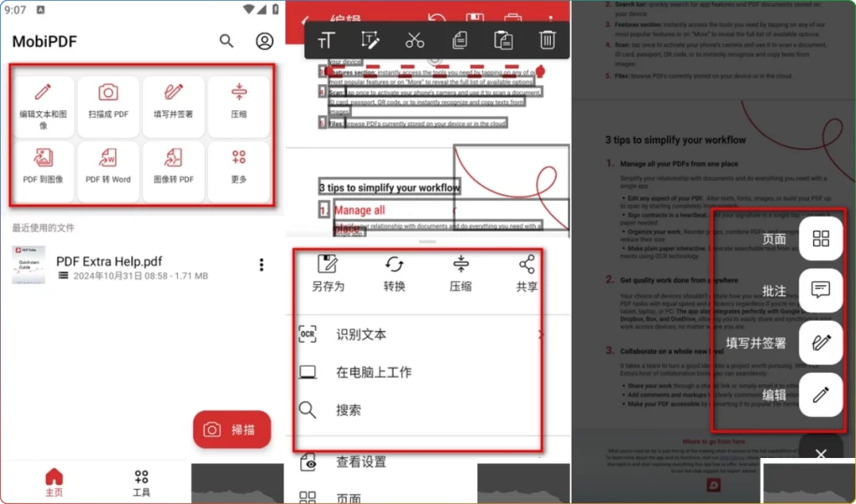The width and height of the screenshot is (856, 504).
Task: Select the Edit Text and Images tool
Action: click(x=43, y=104)
